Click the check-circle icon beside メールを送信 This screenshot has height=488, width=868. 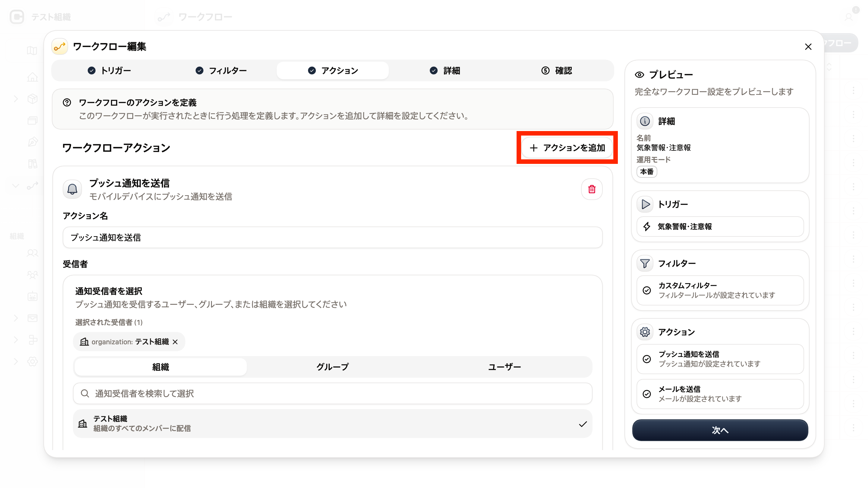[646, 394]
